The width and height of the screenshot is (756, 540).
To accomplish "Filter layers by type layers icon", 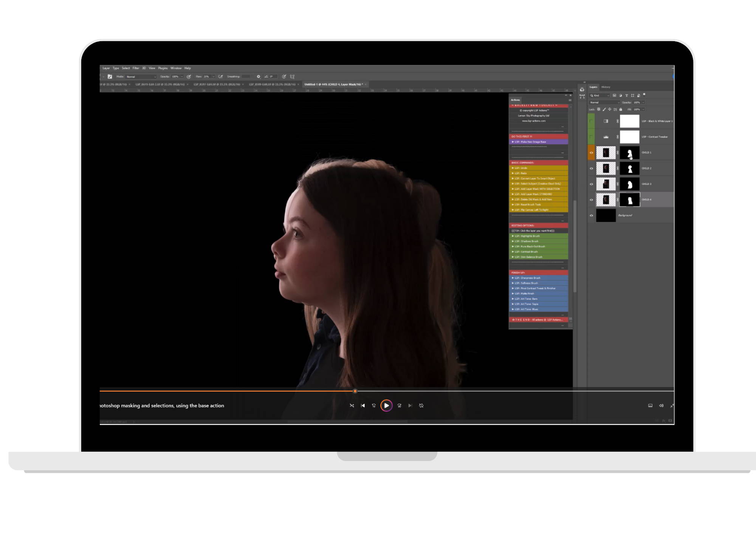I will [626, 96].
